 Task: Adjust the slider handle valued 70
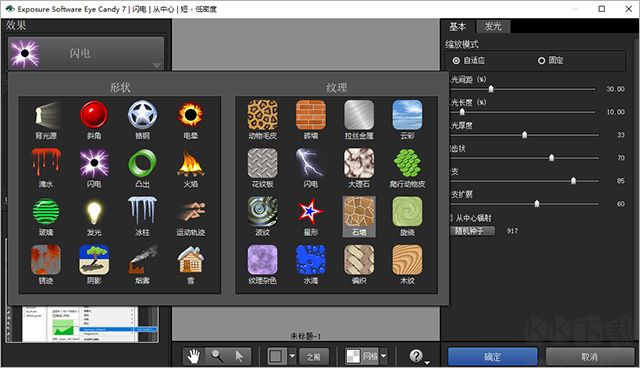tap(551, 157)
